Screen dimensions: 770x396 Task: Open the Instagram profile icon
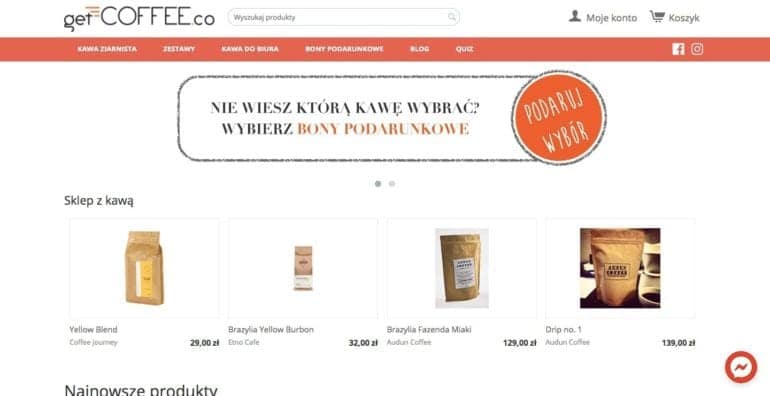pyautogui.click(x=697, y=49)
